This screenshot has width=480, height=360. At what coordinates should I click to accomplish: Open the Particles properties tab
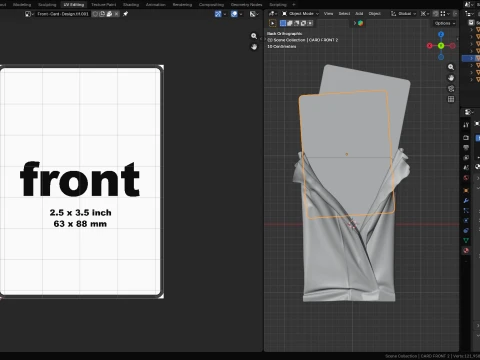click(x=466, y=211)
